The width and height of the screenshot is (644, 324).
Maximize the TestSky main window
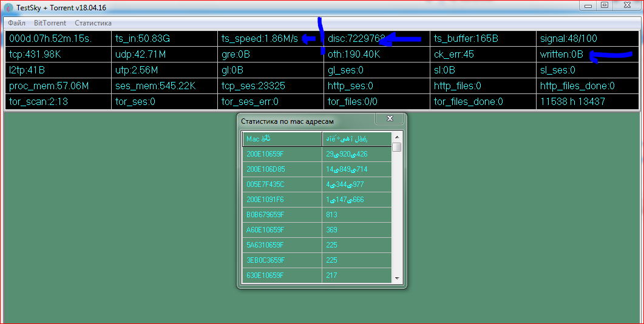(605, 5)
